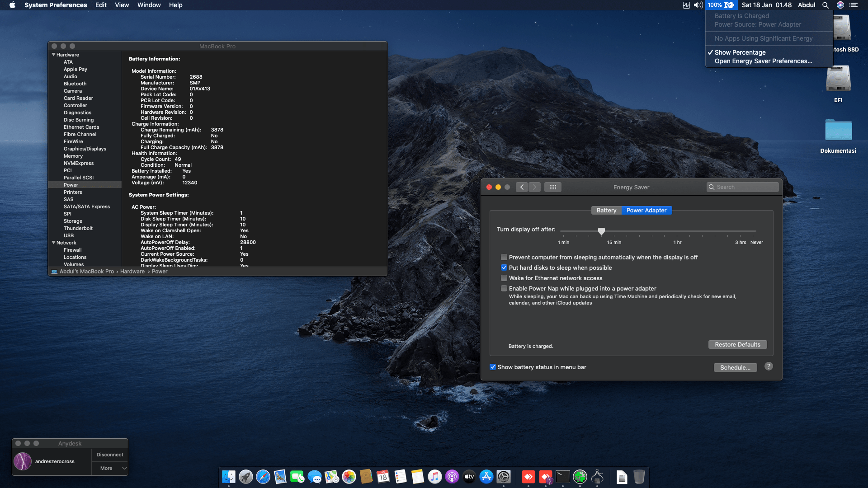Open FaceTime from the dock

point(297,477)
